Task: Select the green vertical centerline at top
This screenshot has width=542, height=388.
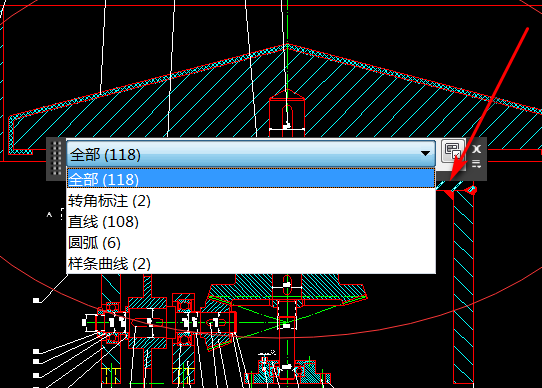Action: click(287, 21)
